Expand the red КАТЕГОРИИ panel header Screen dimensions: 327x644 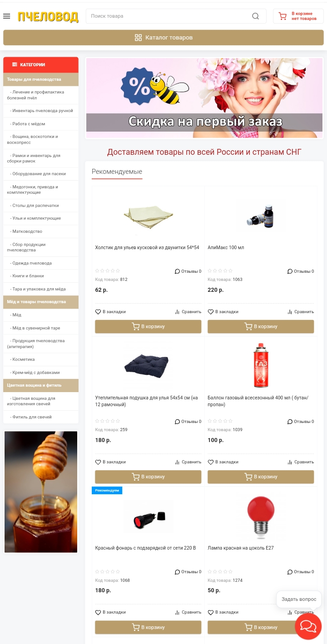(41, 64)
